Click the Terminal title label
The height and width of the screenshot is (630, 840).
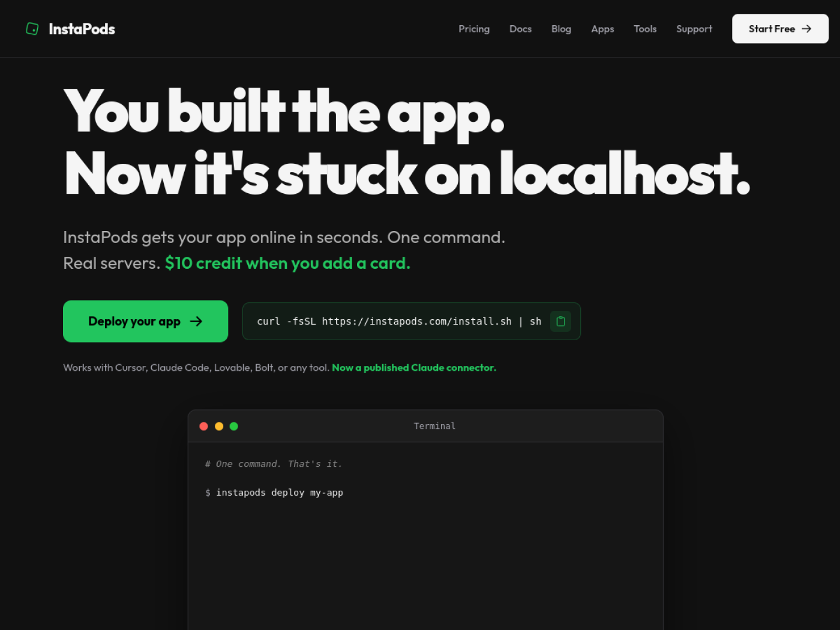[x=434, y=426]
